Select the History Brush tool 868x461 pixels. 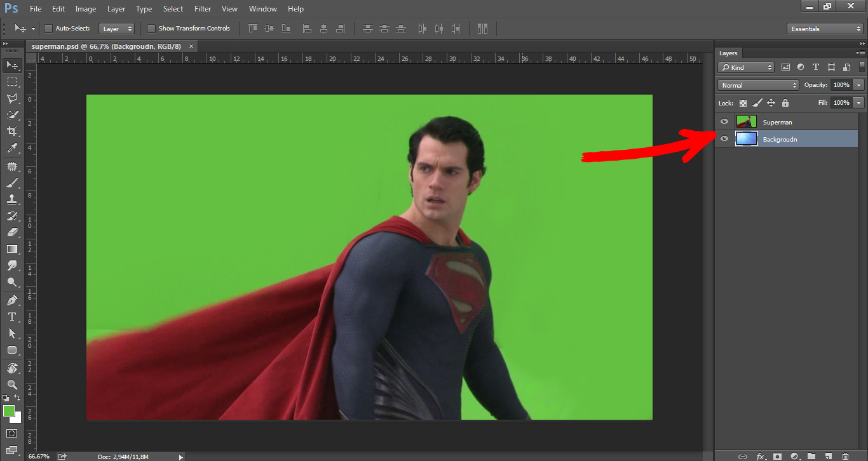click(x=12, y=216)
